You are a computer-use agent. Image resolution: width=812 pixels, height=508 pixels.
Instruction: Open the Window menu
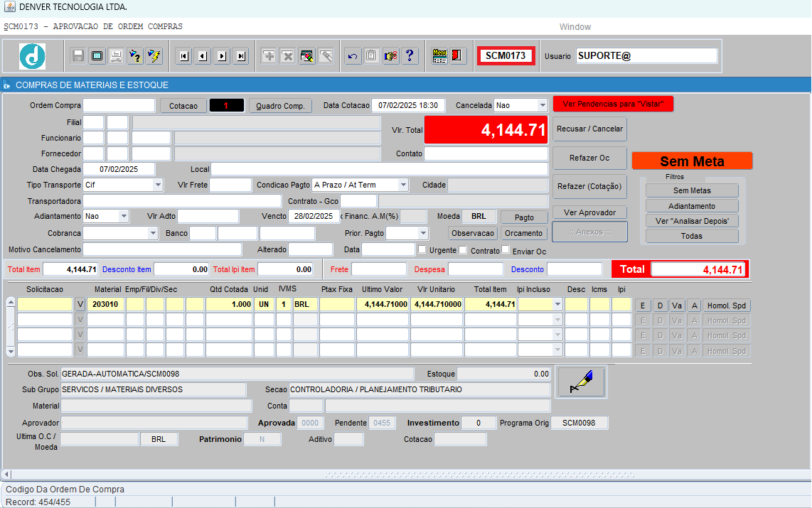pos(575,27)
